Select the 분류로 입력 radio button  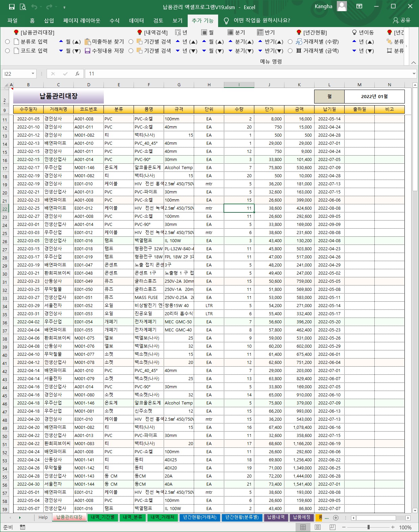tap(7, 42)
